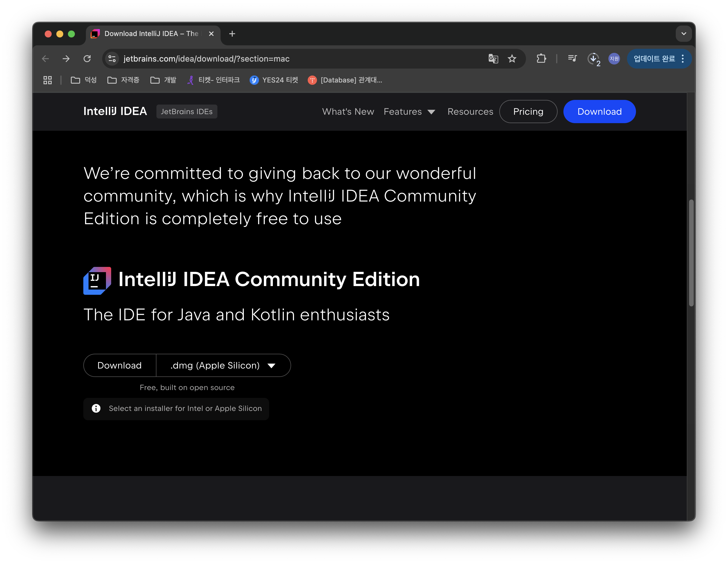Expand the .dmg (Apple Silicon) installer dropdown
Viewport: 728px width, 564px height.
pos(223,366)
